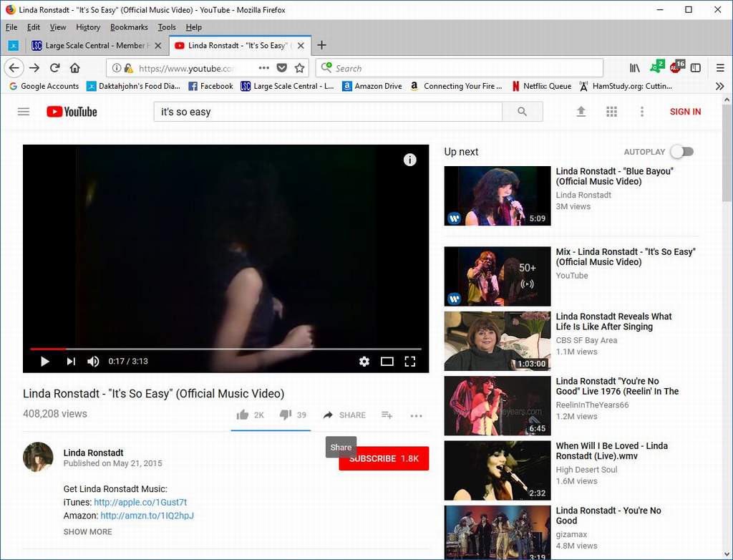Toggle Firefox sidebar view
Screen dimensions: 733x560
tap(696, 68)
